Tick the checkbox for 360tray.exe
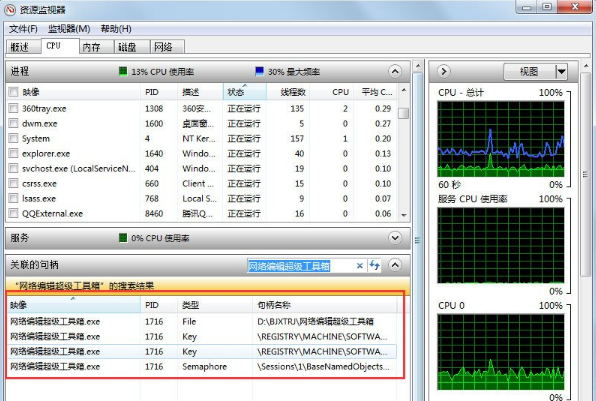596x401 pixels. (13, 108)
